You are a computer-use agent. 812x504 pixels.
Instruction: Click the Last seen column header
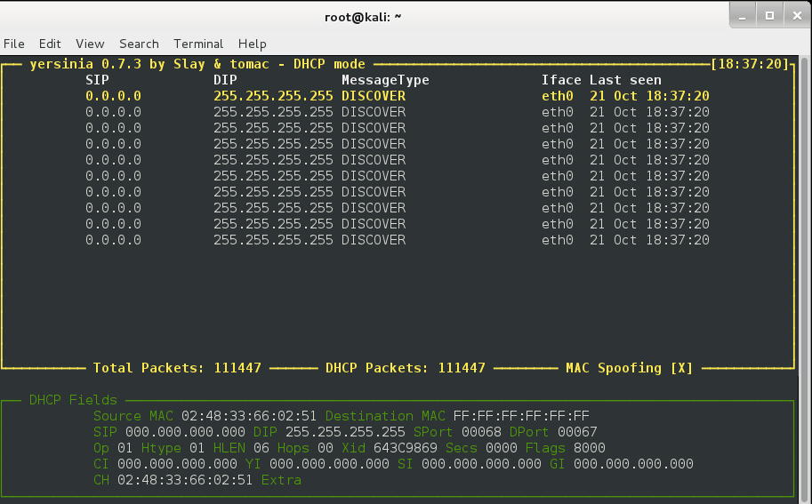point(625,80)
